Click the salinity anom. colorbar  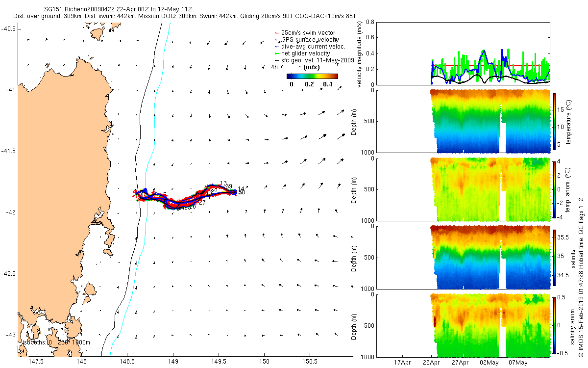[x=555, y=325]
